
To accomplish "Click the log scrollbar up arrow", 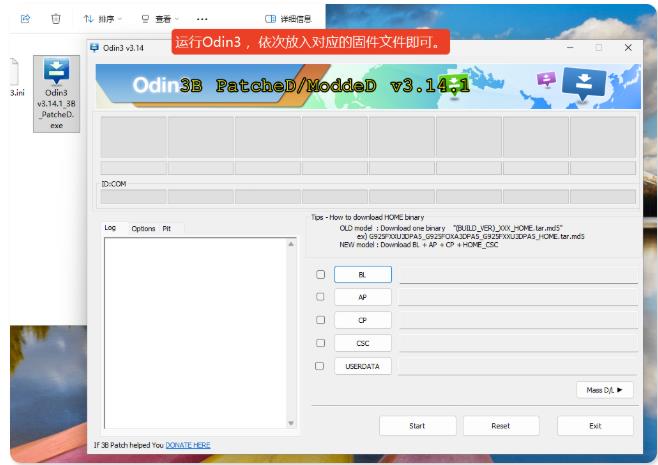I will [291, 244].
